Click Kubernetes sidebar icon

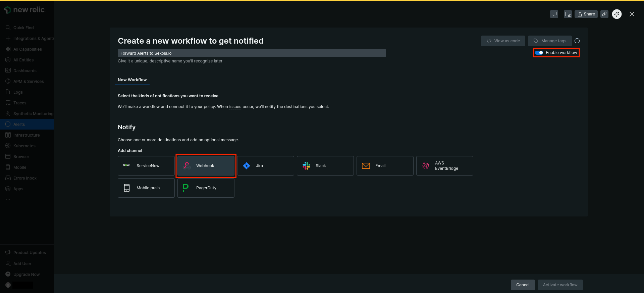[x=8, y=146]
